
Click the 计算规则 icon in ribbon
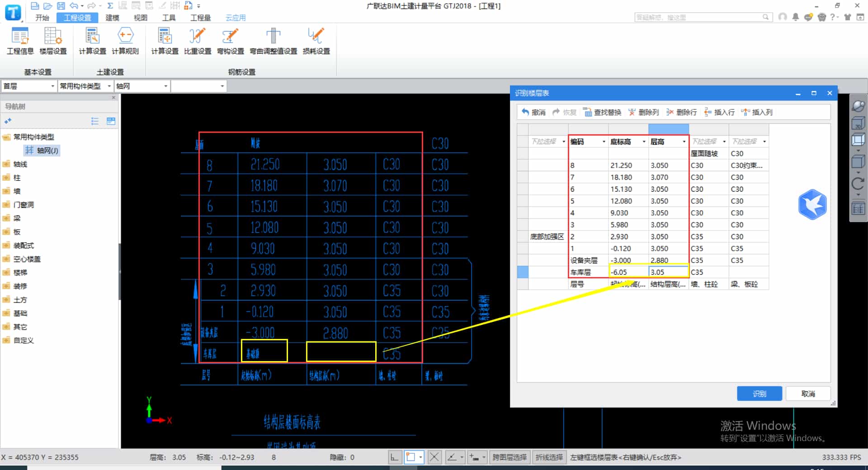(x=125, y=41)
